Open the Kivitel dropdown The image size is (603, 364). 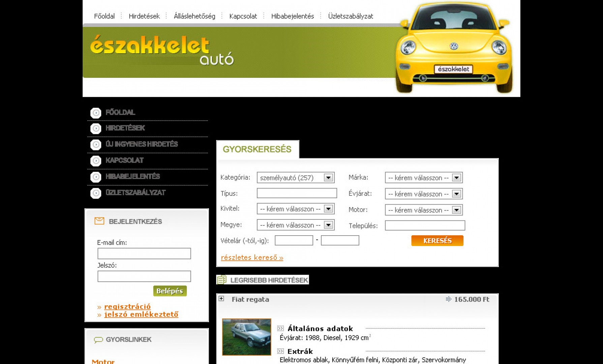point(296,209)
